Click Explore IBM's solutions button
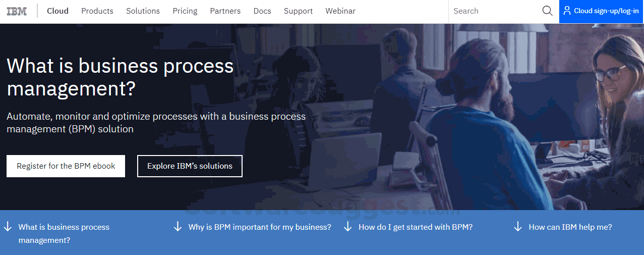Viewport: 644px width, 255px height. tap(190, 166)
